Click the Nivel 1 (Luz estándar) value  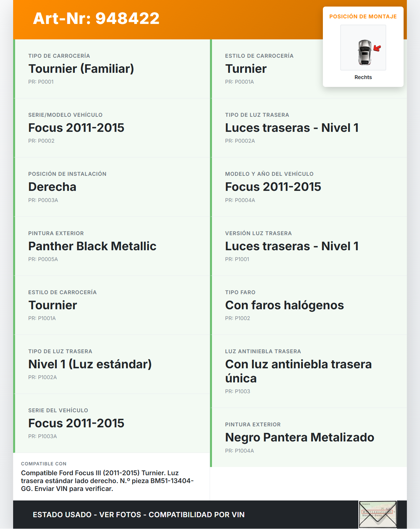point(90,364)
